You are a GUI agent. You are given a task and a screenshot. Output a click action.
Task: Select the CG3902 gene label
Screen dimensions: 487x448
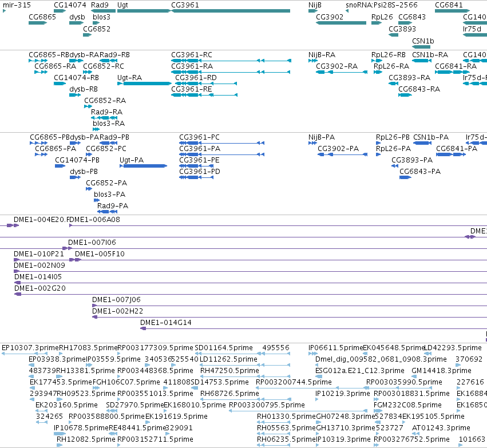tap(330, 17)
